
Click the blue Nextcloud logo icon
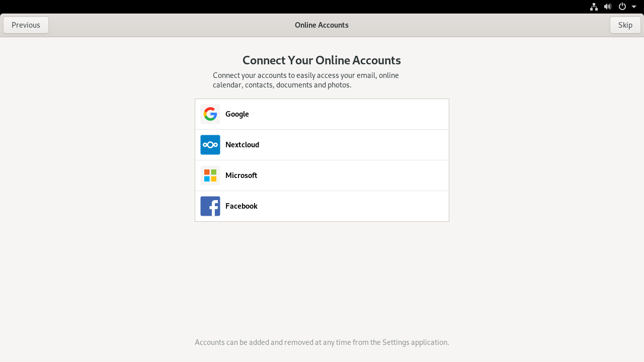210,145
